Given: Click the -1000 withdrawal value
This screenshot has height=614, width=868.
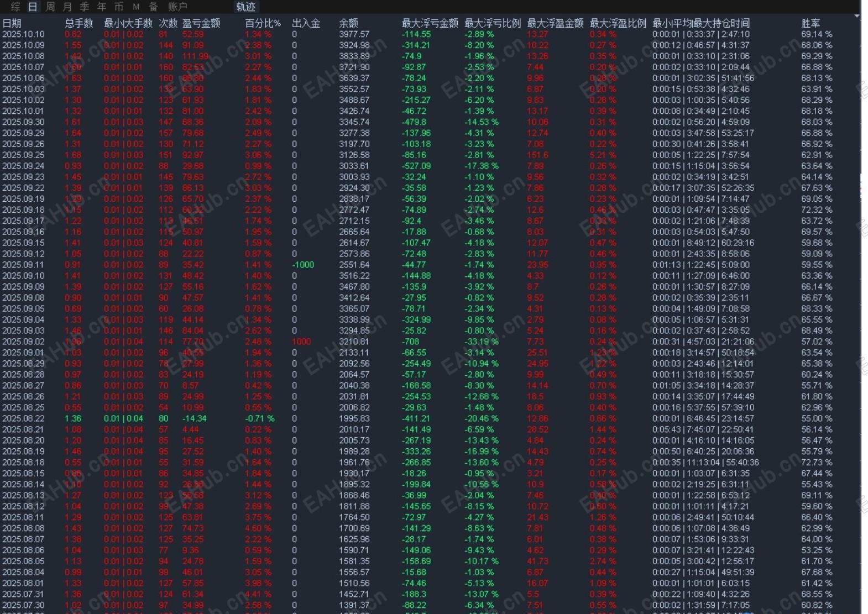Looking at the screenshot, I should 303,265.
